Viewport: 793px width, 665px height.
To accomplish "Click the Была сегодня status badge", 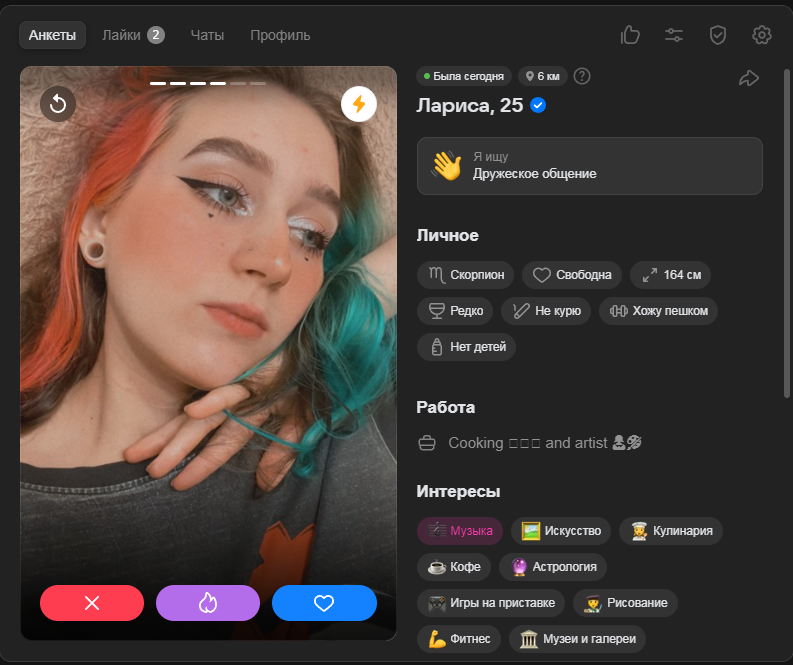I will (x=464, y=76).
